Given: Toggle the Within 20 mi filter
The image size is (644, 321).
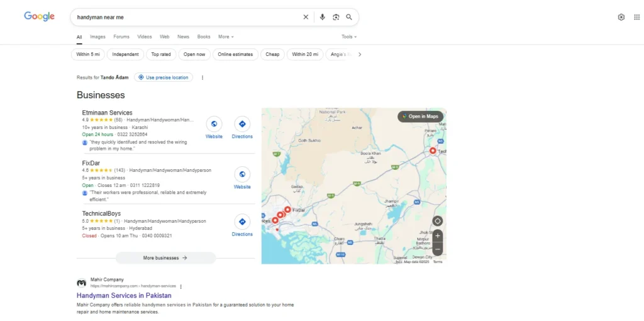Looking at the screenshot, I should click(305, 54).
